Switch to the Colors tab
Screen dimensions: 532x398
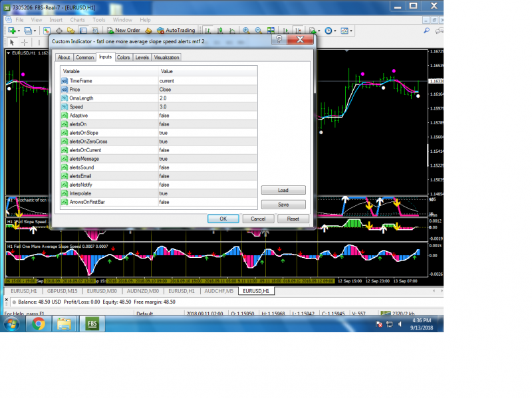[x=124, y=58]
